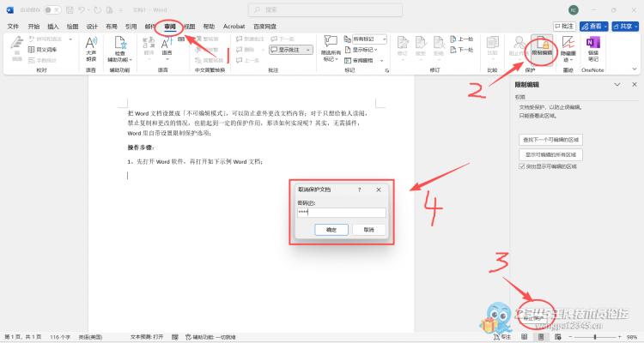Go to 下一处 next revision
644x343 pixels.
465,51
